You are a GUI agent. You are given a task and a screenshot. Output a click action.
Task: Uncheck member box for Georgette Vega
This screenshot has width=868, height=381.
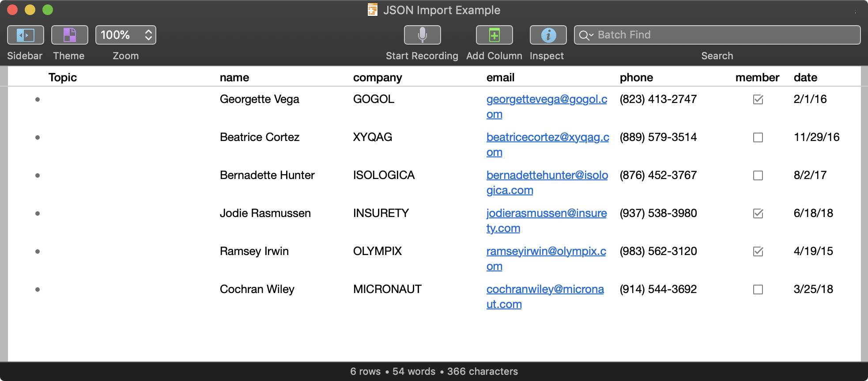[758, 99]
